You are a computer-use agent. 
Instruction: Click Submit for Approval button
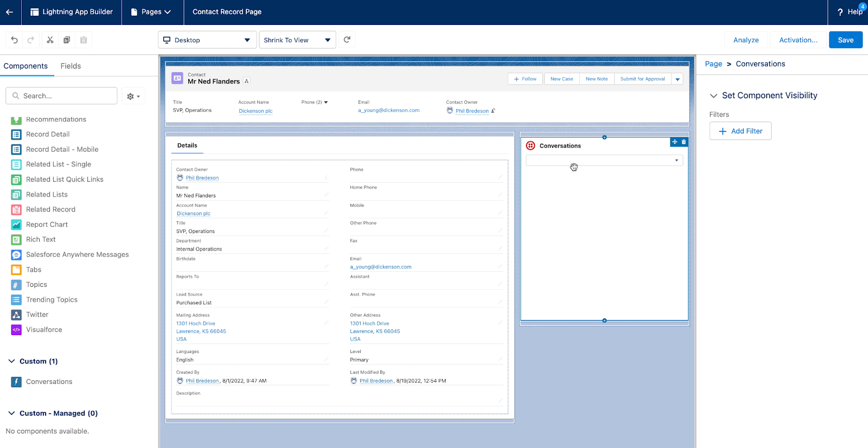tap(643, 79)
